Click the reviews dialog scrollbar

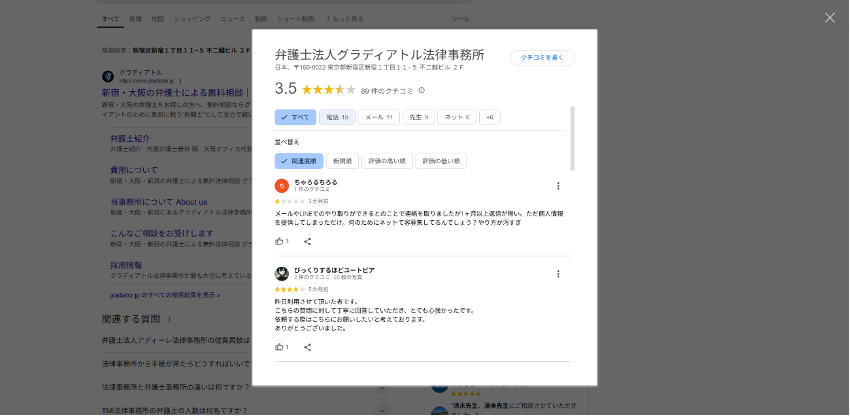coord(572,139)
